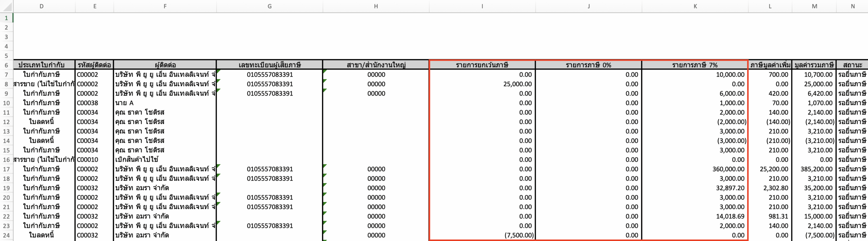Click บริษัท อมรา จำกัด in row 24
The width and height of the screenshot is (868, 241).
(165, 235)
